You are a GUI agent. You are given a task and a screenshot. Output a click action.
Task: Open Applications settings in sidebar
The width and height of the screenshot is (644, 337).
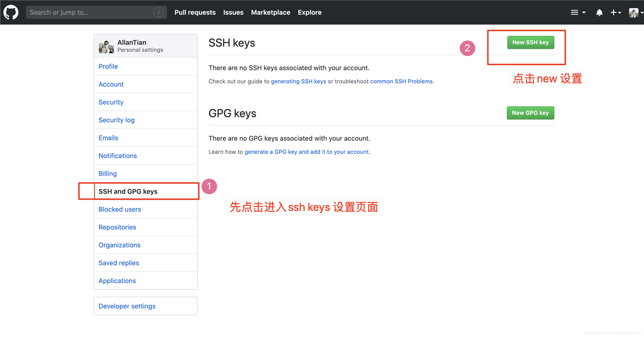[145, 281]
